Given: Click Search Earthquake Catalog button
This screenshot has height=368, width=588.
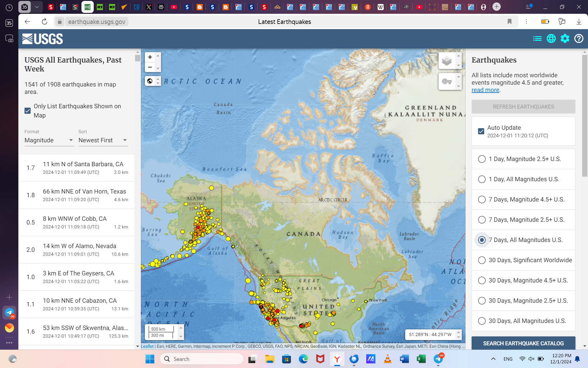Looking at the screenshot, I should [523, 343].
